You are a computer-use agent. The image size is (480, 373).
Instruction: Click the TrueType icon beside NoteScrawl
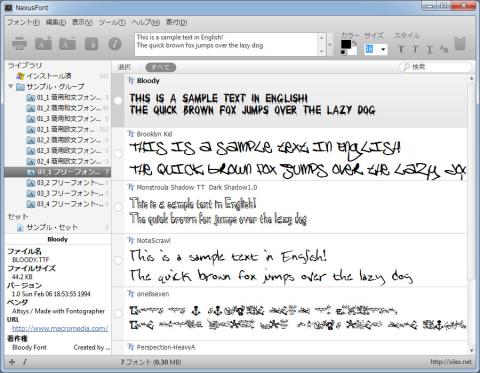click(x=131, y=240)
